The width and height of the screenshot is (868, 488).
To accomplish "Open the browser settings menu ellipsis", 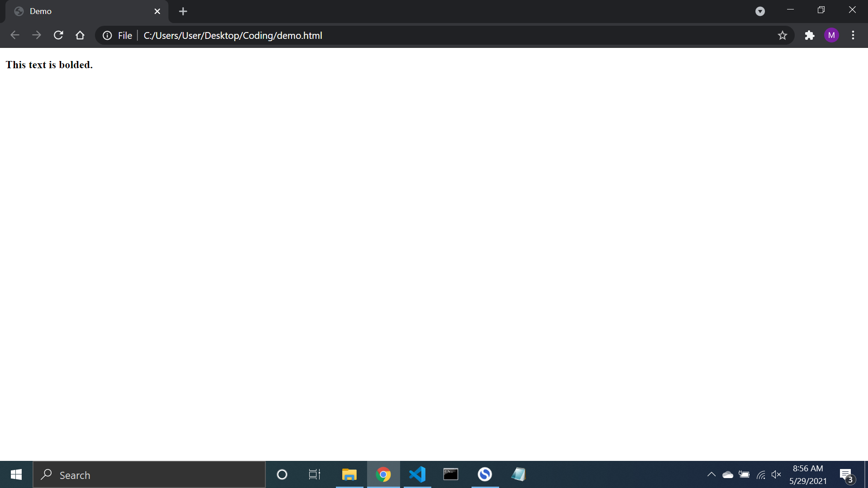I will pos(854,35).
